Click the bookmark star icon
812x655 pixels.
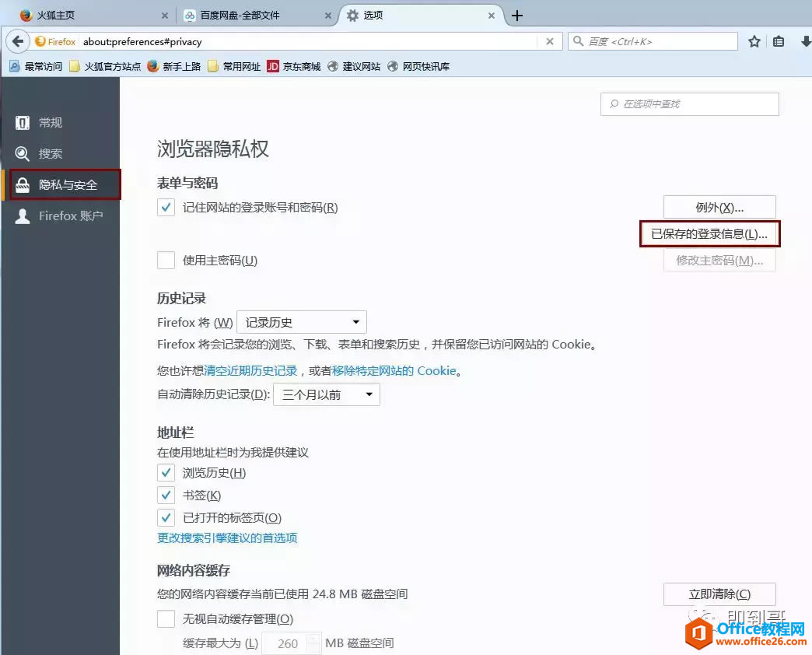point(754,41)
